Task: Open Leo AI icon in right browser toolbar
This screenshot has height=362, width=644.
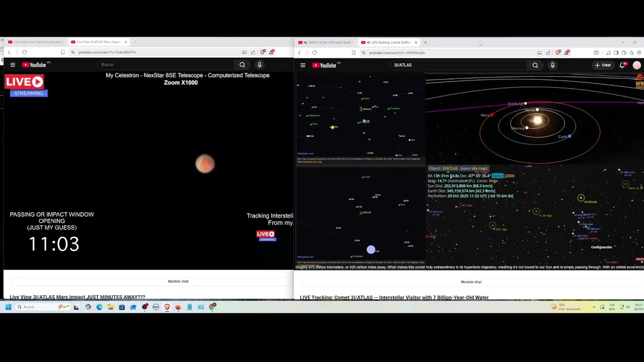Action: [631, 52]
